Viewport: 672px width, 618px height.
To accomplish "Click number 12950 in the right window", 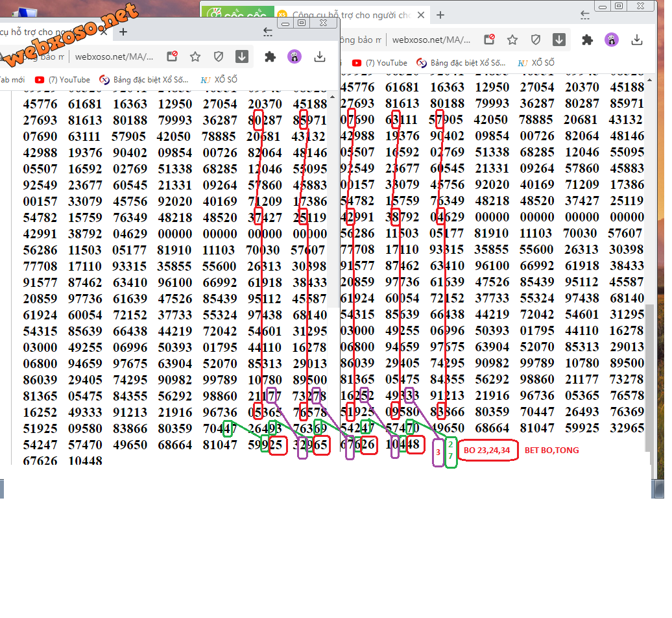I will click(x=492, y=88).
